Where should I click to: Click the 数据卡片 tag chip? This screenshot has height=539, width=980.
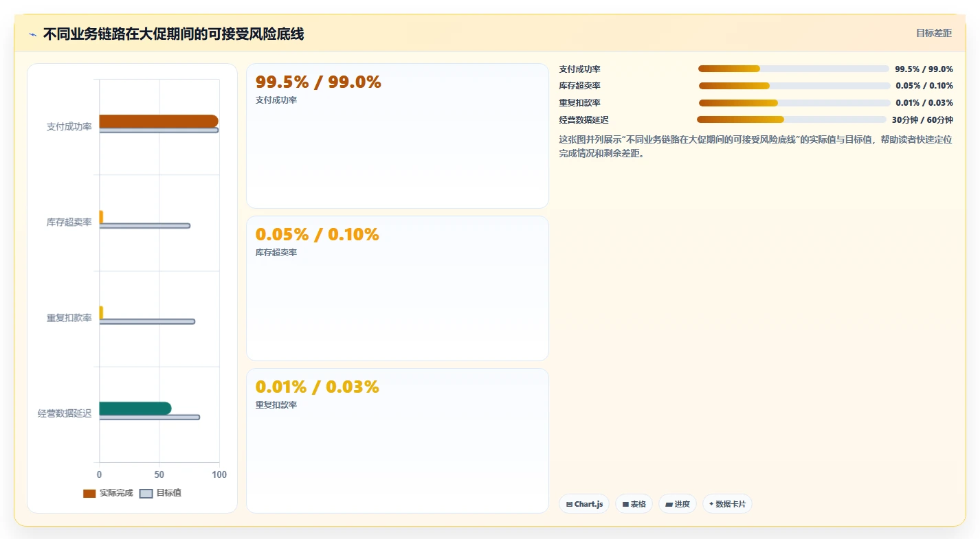(727, 504)
